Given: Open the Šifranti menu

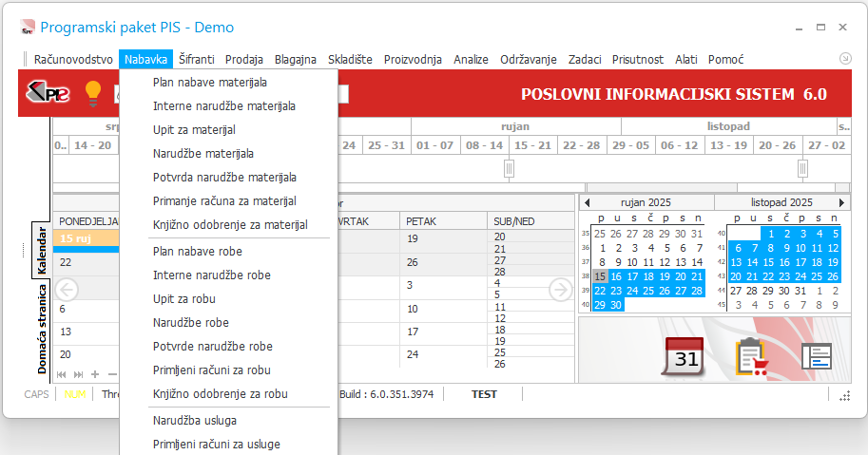Looking at the screenshot, I should 197,59.
